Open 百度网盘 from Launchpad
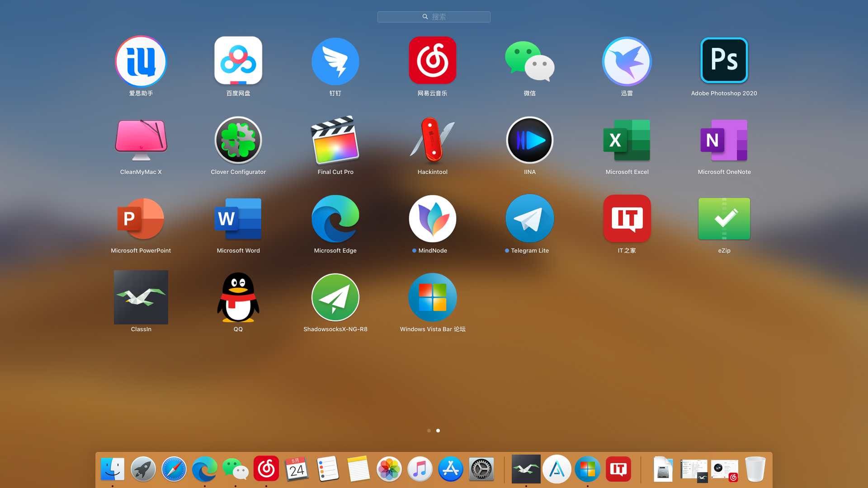 point(238,61)
